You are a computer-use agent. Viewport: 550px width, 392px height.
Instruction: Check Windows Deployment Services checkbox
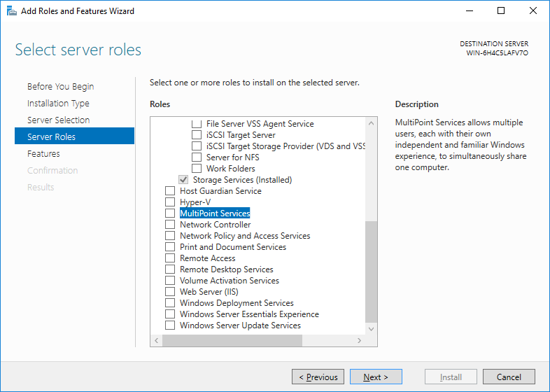point(170,303)
